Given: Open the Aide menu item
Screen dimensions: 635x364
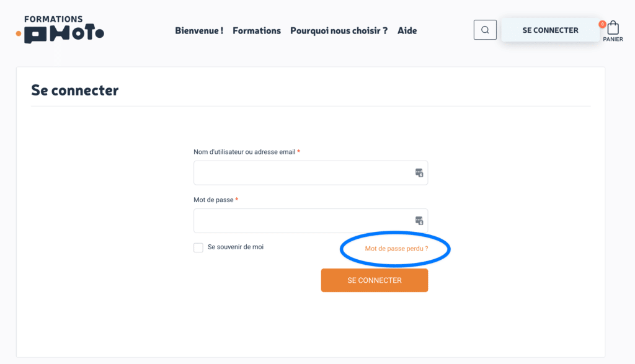Looking at the screenshot, I should point(407,30).
